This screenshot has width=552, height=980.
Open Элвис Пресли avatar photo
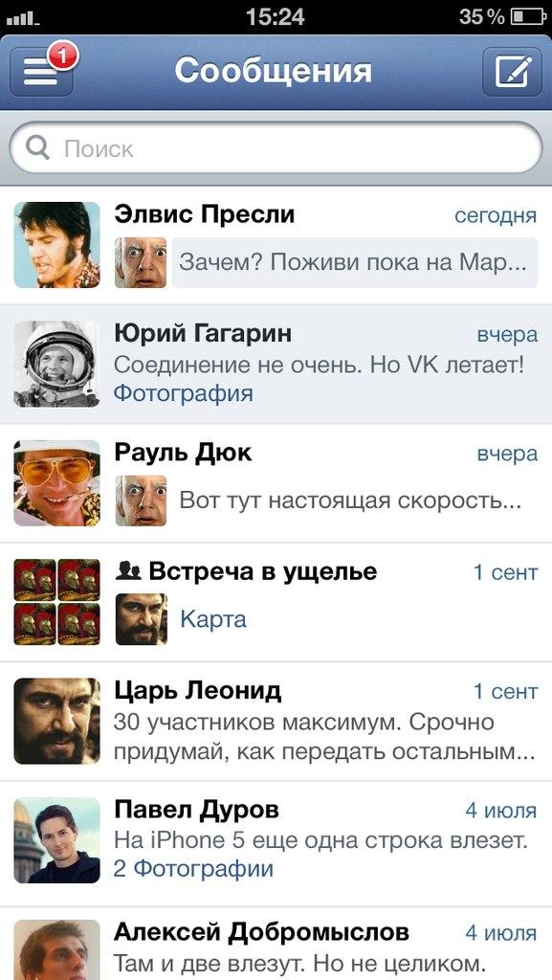56,244
